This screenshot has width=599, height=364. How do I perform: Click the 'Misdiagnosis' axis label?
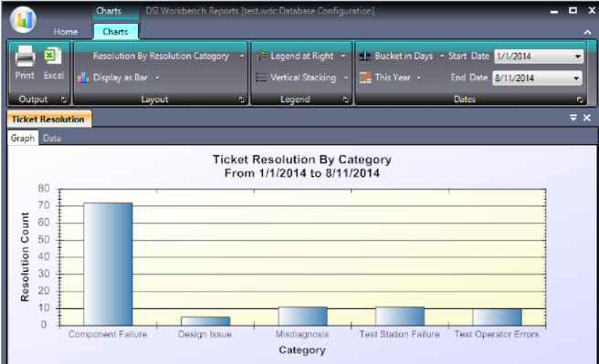(x=302, y=334)
